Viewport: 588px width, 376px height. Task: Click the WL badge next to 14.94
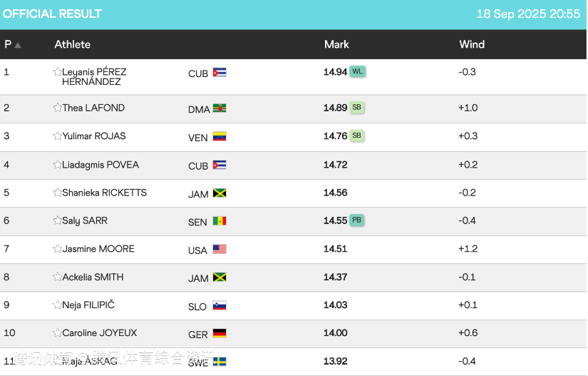358,71
